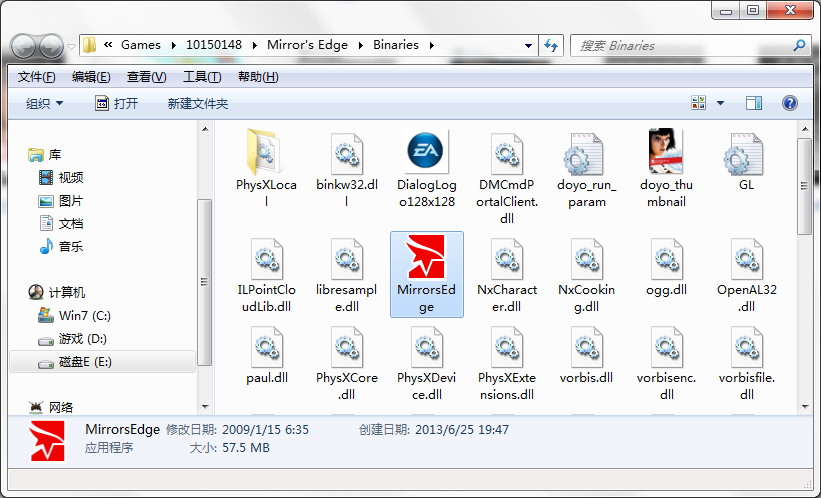821x498 pixels.
Task: Select 库 in the navigation pane
Action: click(45, 154)
